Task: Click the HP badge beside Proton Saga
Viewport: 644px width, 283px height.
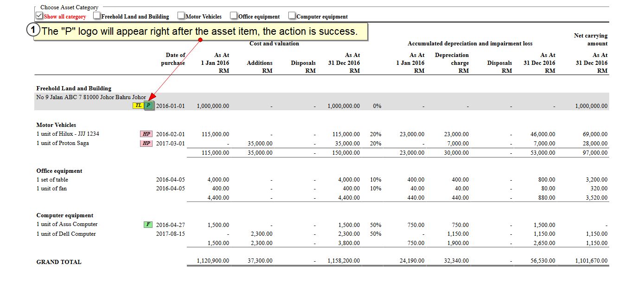Action: pos(146,143)
